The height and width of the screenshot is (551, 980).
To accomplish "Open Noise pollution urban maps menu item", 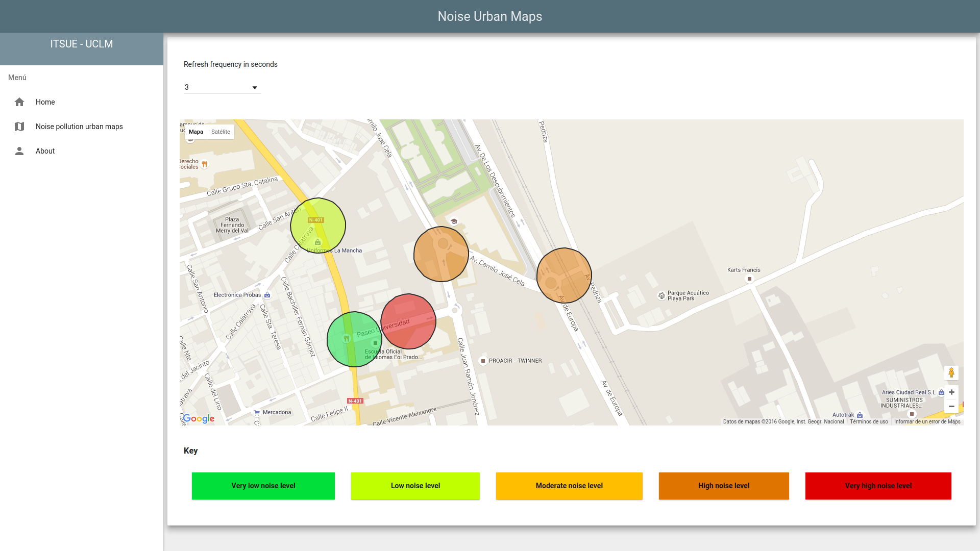I will pyautogui.click(x=79, y=127).
